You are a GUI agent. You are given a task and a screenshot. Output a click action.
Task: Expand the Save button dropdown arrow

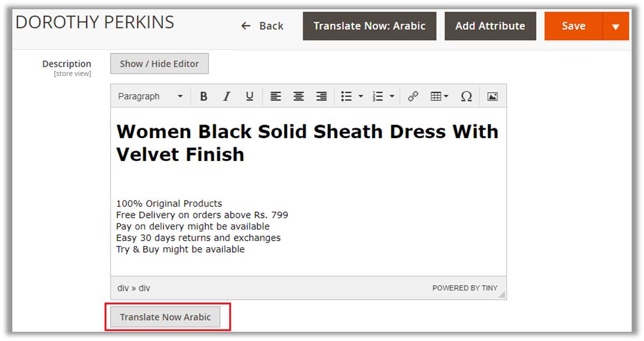pos(615,27)
